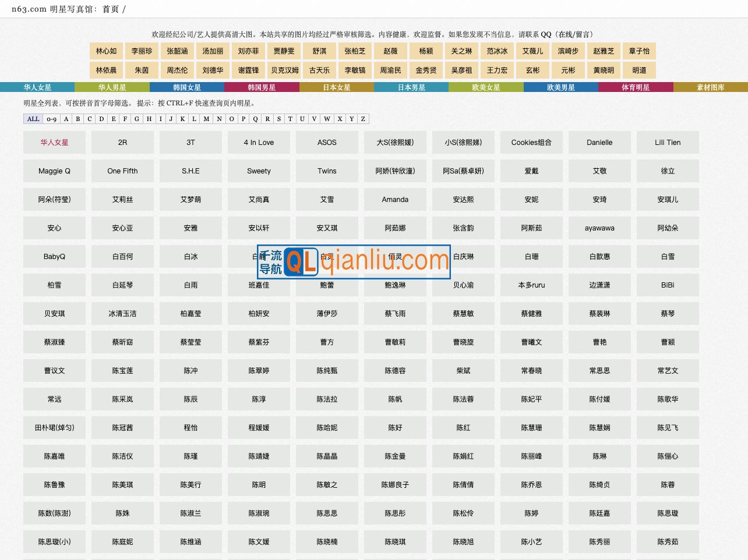Select the S.H.E group tile
Image resolution: width=748 pixels, height=560 pixels.
click(190, 171)
